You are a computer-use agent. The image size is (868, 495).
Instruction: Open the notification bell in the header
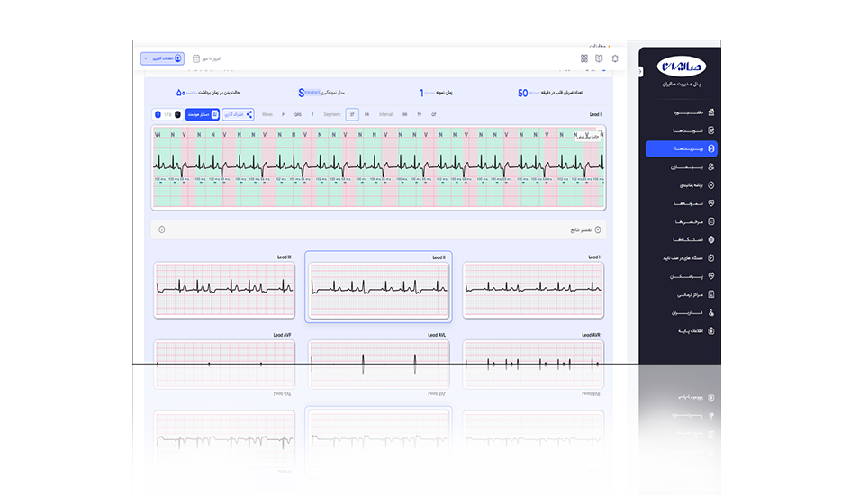click(x=615, y=58)
